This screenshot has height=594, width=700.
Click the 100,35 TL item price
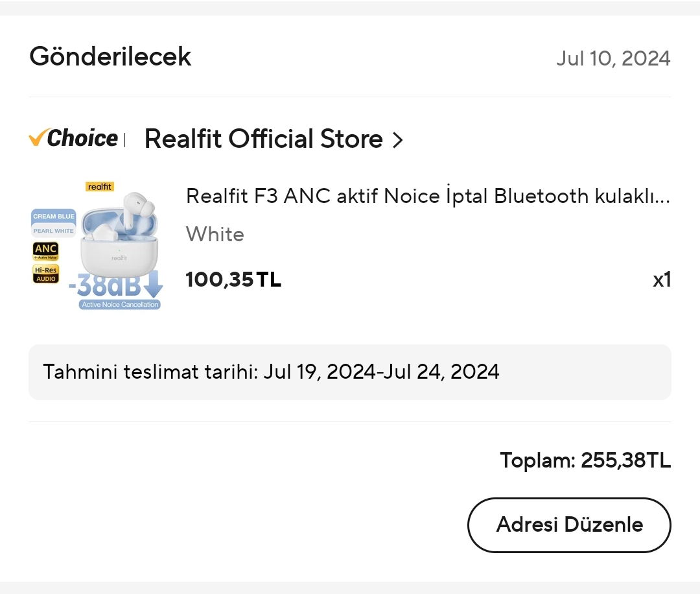coord(233,279)
